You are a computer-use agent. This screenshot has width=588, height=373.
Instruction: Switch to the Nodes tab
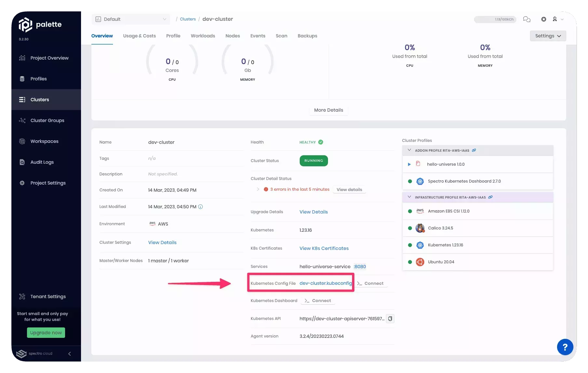[232, 36]
